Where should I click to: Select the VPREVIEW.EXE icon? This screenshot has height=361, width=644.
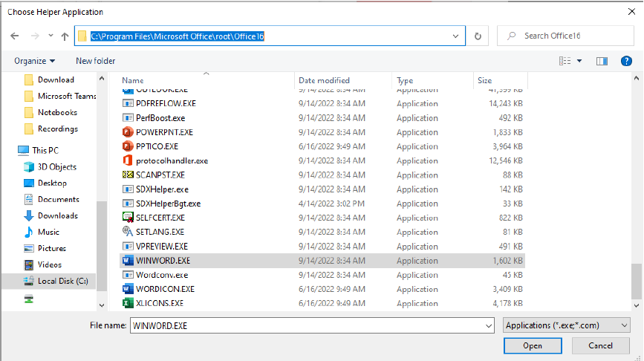point(128,247)
